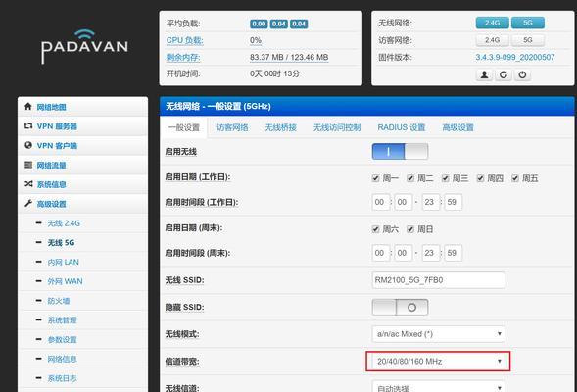The height and width of the screenshot is (392, 577).
Task: Open 网络流量 in the sidebar
Action: [83, 165]
